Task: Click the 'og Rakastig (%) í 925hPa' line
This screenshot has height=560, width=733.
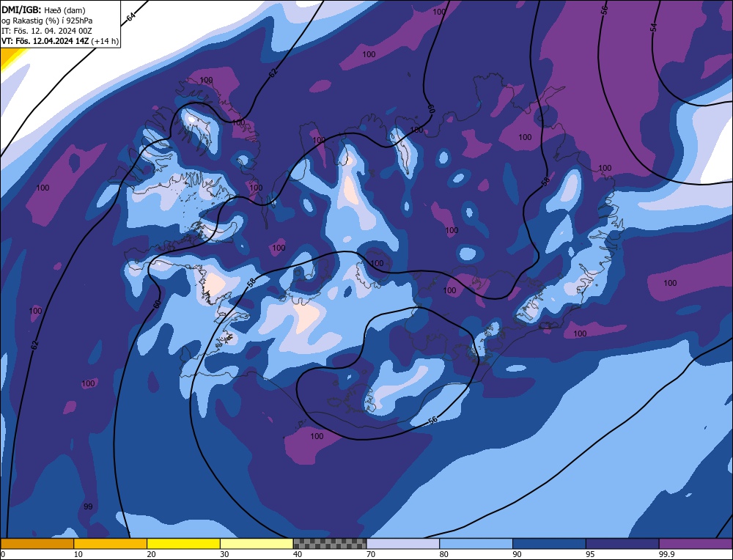Action: [x=47, y=21]
